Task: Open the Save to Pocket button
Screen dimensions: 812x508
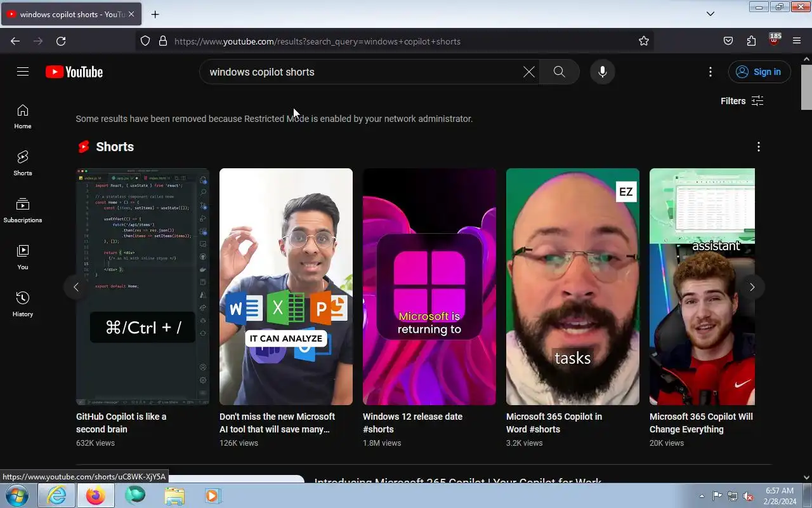Action: 728,41
